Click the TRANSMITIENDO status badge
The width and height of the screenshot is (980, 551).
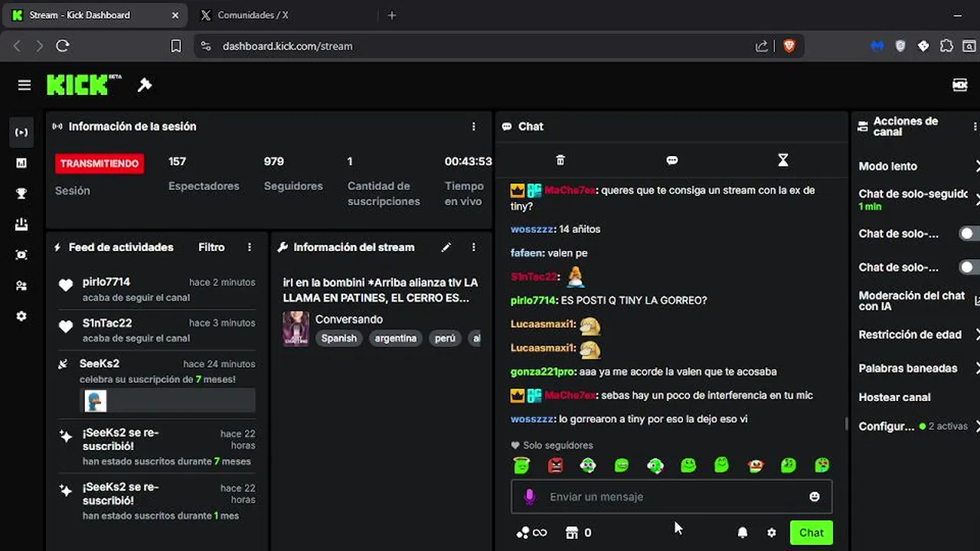[x=100, y=163]
